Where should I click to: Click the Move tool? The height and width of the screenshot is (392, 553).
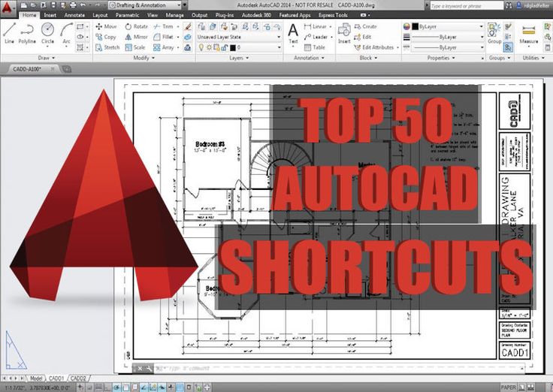click(x=106, y=26)
